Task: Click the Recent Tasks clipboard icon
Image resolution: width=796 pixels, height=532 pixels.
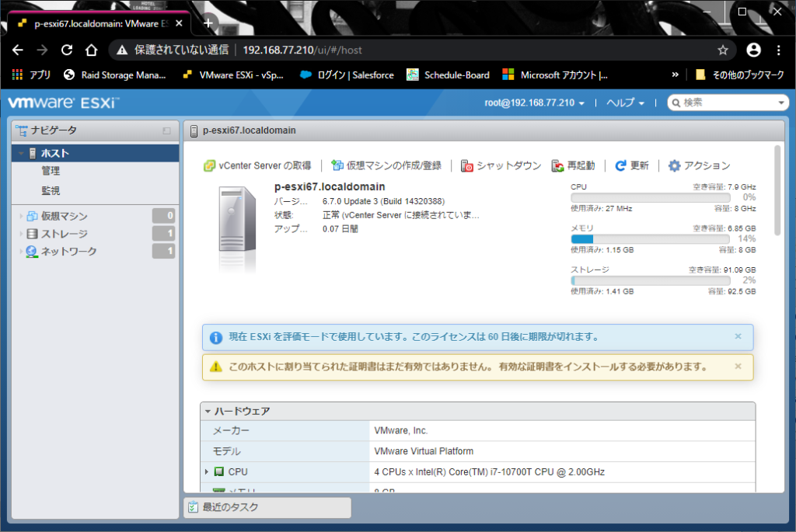Action: pos(193,507)
